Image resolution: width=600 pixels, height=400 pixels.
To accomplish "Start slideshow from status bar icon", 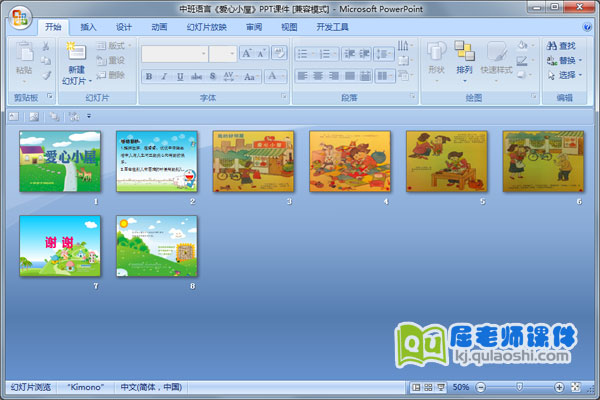I will [440, 386].
